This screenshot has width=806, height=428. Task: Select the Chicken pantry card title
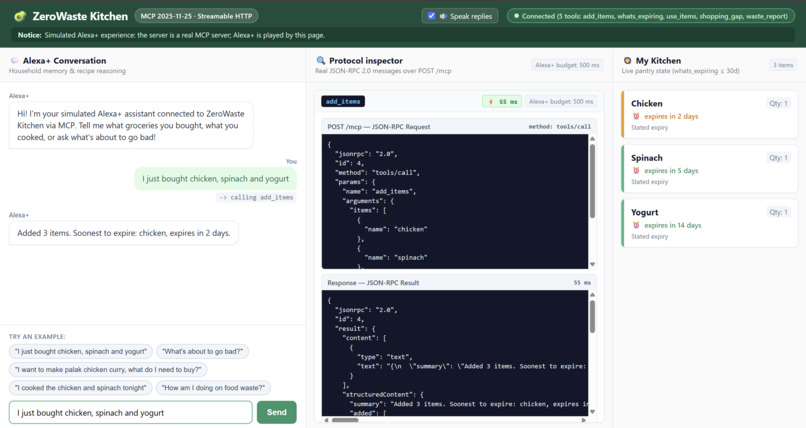pos(647,103)
